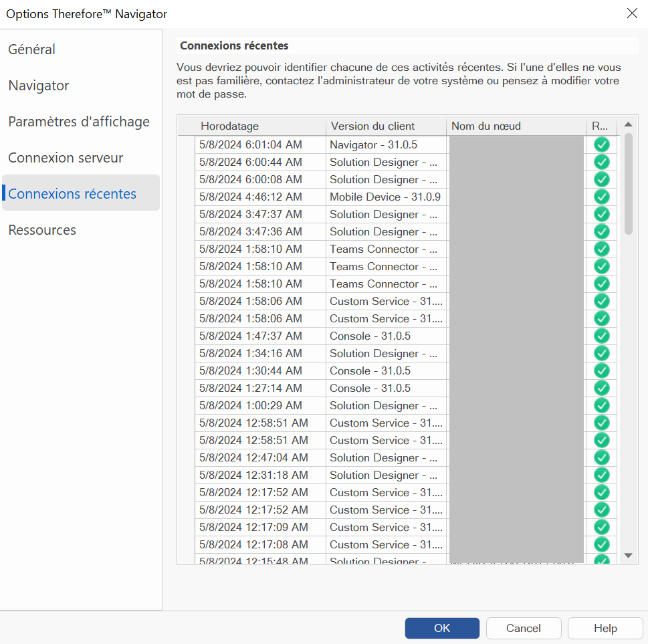Click the check icon on the 1:00:29 AM row
Screen dimensions: 648x644
601,405
